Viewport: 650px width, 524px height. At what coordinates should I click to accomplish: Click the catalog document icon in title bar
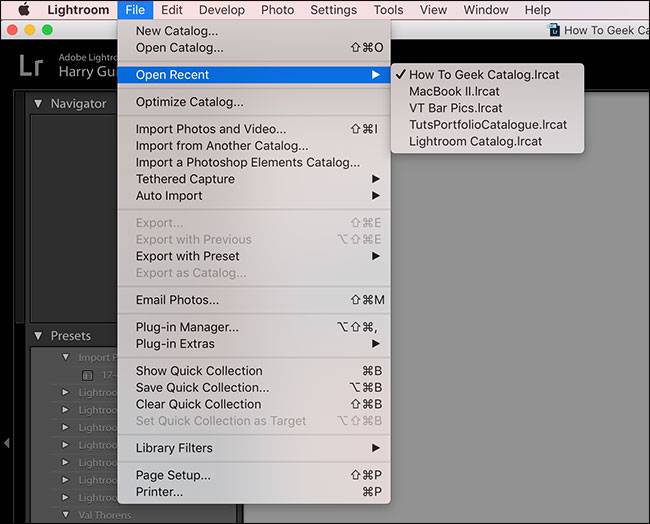[554, 30]
